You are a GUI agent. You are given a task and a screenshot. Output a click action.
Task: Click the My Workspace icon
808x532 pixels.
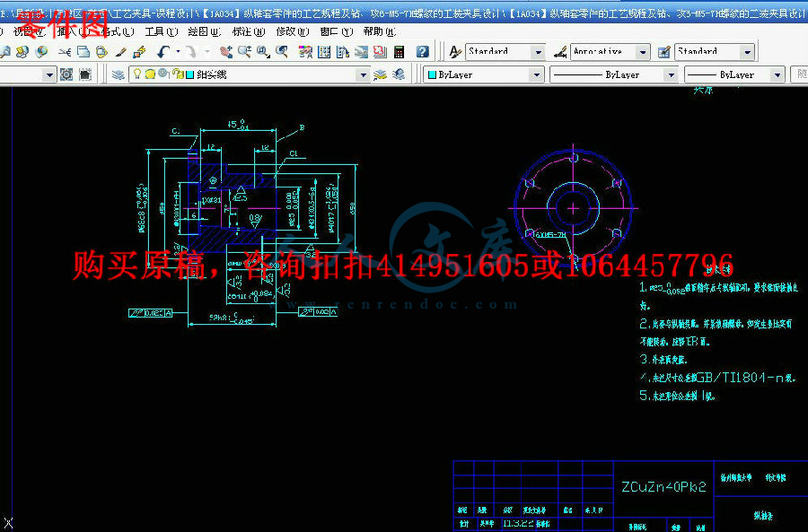tap(85, 74)
